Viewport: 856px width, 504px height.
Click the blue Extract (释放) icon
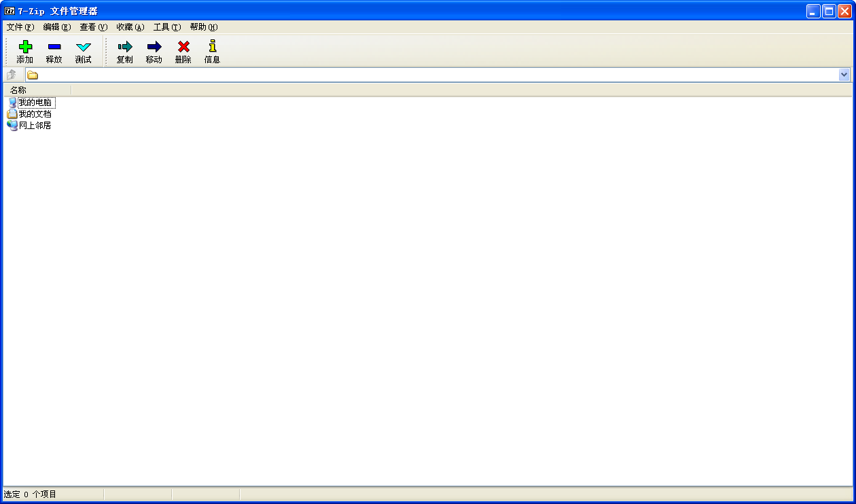coord(54,47)
